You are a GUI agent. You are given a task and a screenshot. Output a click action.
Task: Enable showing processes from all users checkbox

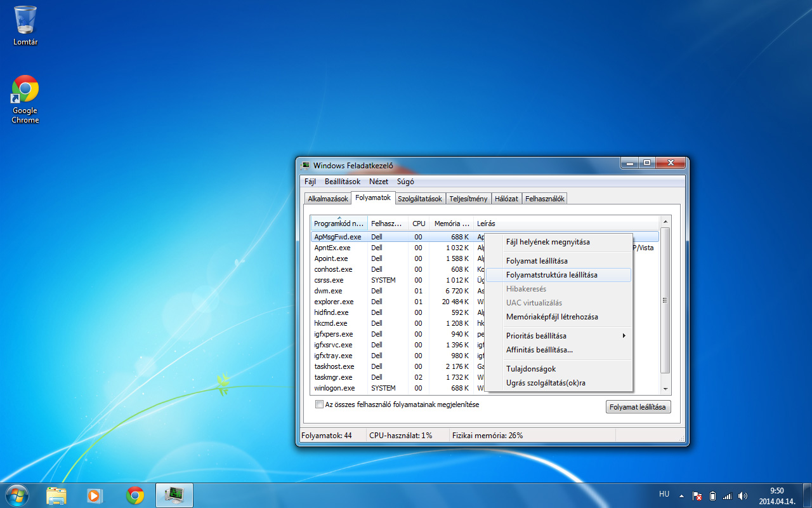point(319,404)
